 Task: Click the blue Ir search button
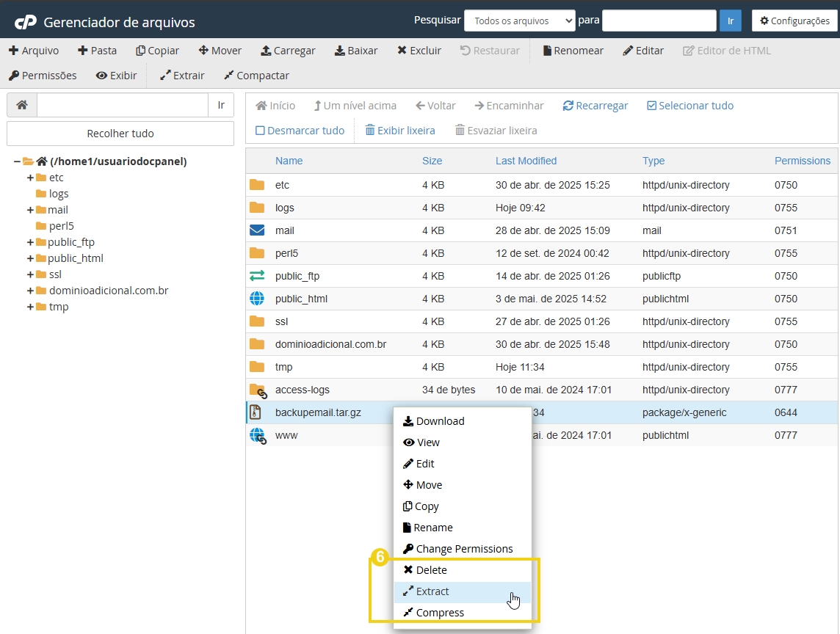point(730,21)
